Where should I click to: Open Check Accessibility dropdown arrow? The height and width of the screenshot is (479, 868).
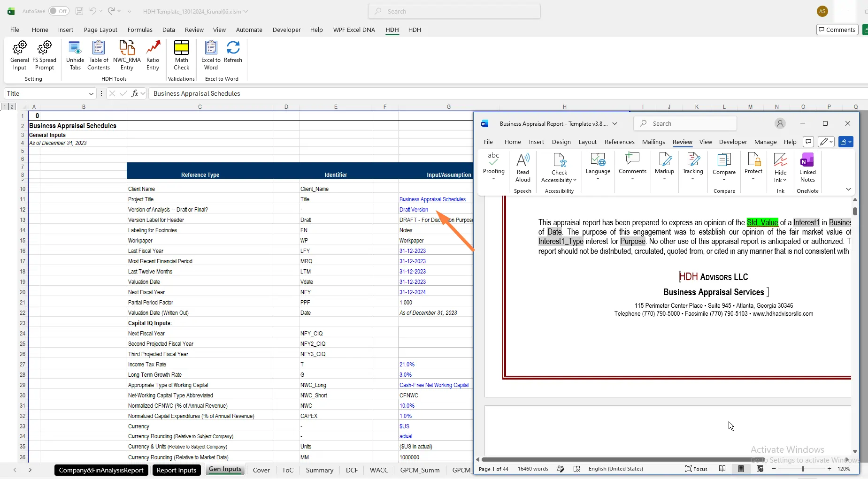coord(575,180)
